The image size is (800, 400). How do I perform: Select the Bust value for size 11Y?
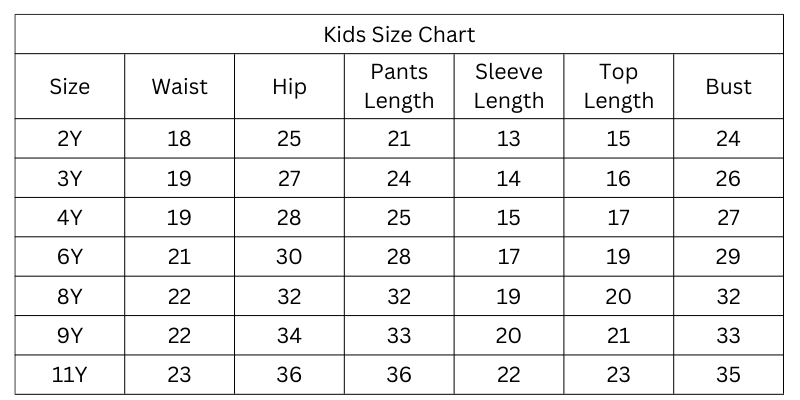click(728, 375)
